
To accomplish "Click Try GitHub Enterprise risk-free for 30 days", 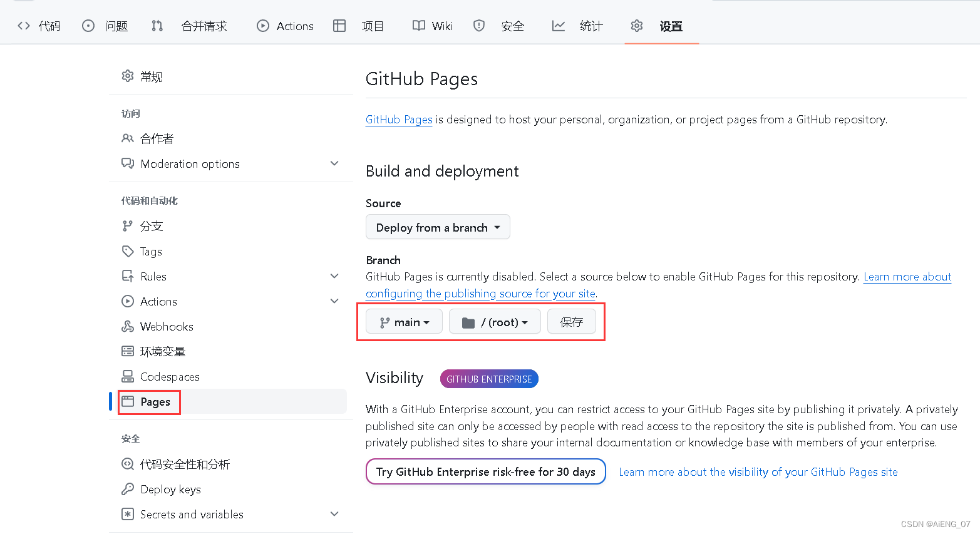I will (x=486, y=471).
